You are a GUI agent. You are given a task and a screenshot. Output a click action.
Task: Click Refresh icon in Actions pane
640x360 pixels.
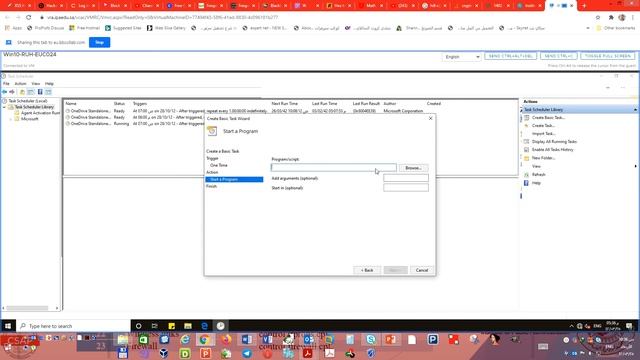tap(527, 175)
